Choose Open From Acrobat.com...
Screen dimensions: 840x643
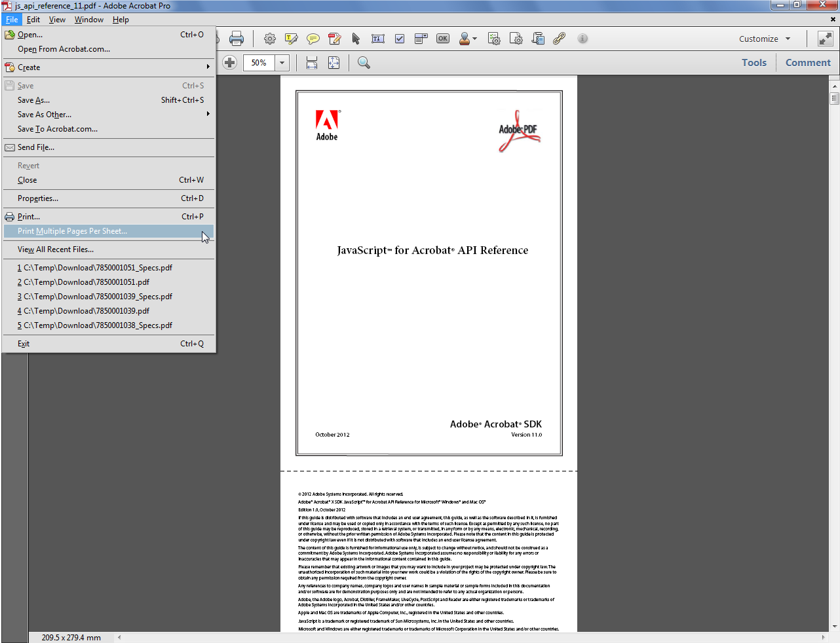pos(109,49)
